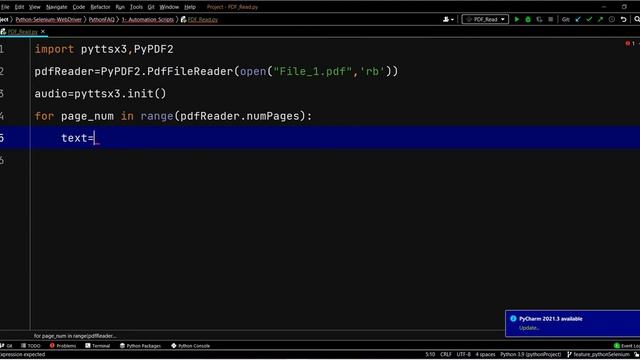Click the 'for page_num in range' editor breadcrumb
Image resolution: width=640 pixels, height=360 pixels.
point(75,336)
